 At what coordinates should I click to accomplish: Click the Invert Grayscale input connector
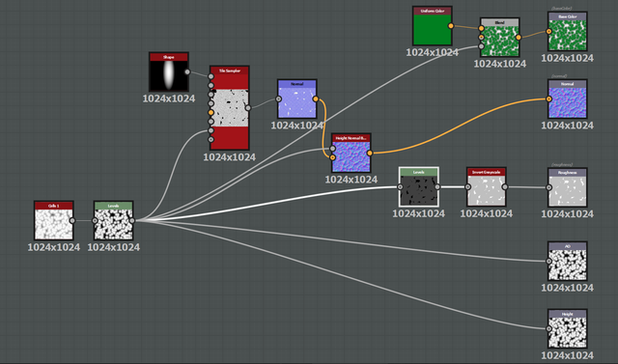[467, 187]
